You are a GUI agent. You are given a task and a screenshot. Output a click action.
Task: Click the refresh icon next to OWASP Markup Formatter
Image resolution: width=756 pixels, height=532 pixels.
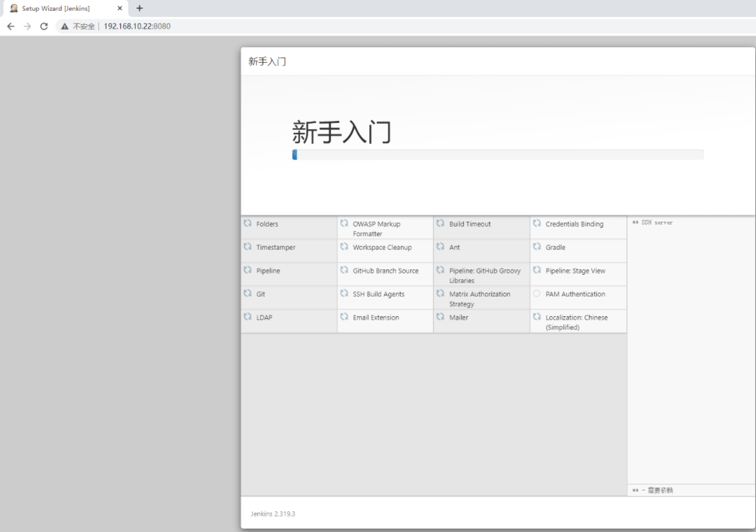[344, 223]
